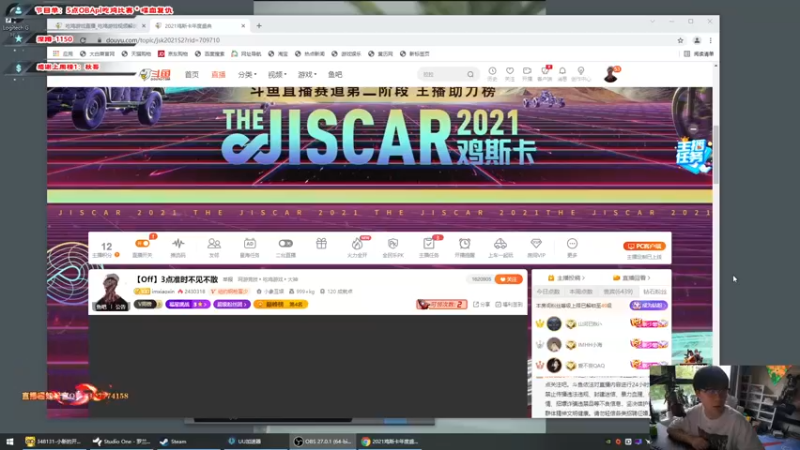800x450 pixels.
Task: Open the gift box icon
Action: (x=321, y=244)
